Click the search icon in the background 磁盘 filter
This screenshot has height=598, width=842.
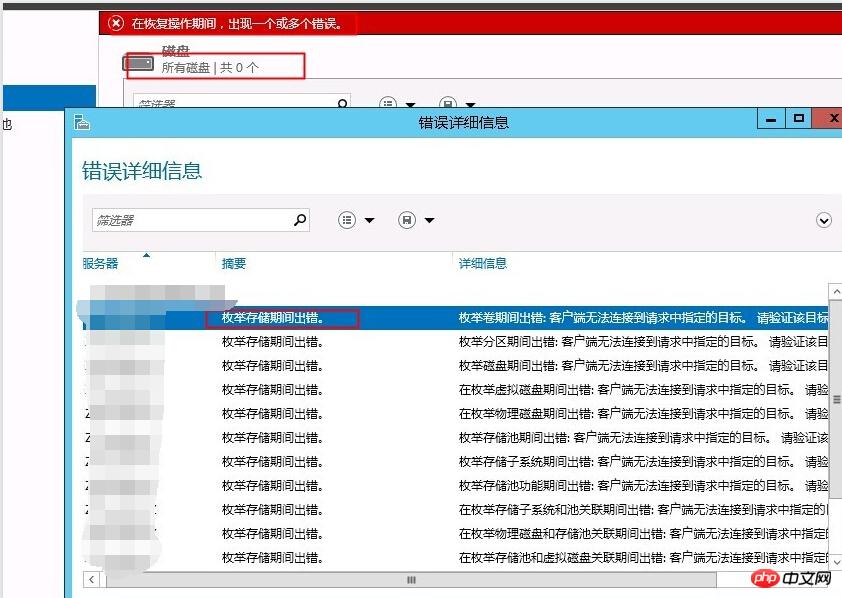(x=342, y=103)
